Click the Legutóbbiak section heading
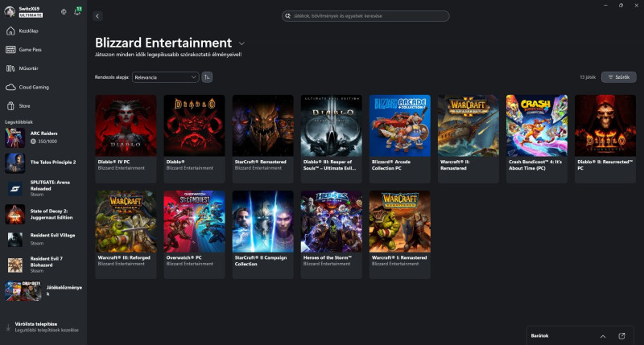Image resolution: width=644 pixels, height=345 pixels. coord(19,122)
